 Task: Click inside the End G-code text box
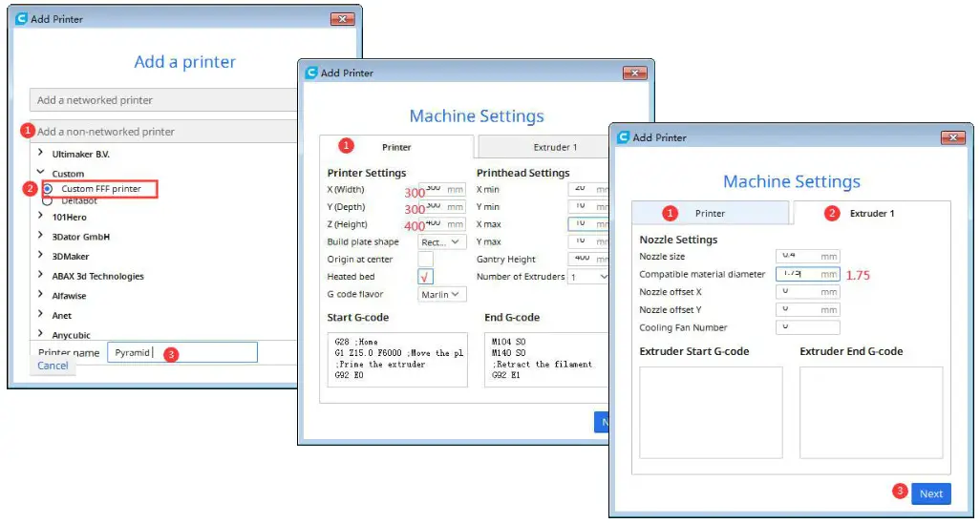(x=547, y=360)
